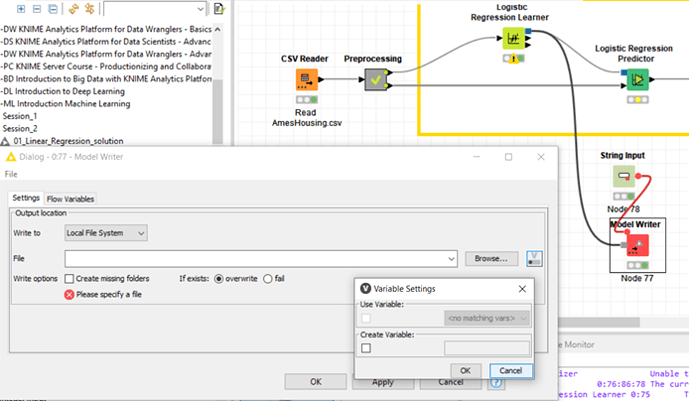Viewport: 690px width, 402px height.
Task: Click Cancel in the Model Writer dialog
Action: click(x=451, y=383)
